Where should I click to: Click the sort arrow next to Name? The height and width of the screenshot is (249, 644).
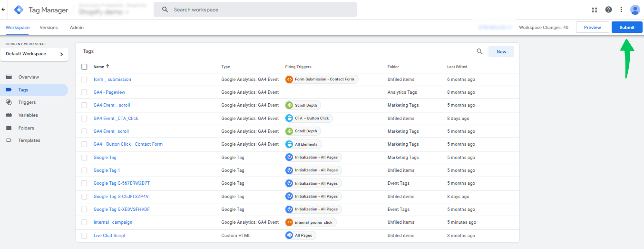pyautogui.click(x=107, y=67)
